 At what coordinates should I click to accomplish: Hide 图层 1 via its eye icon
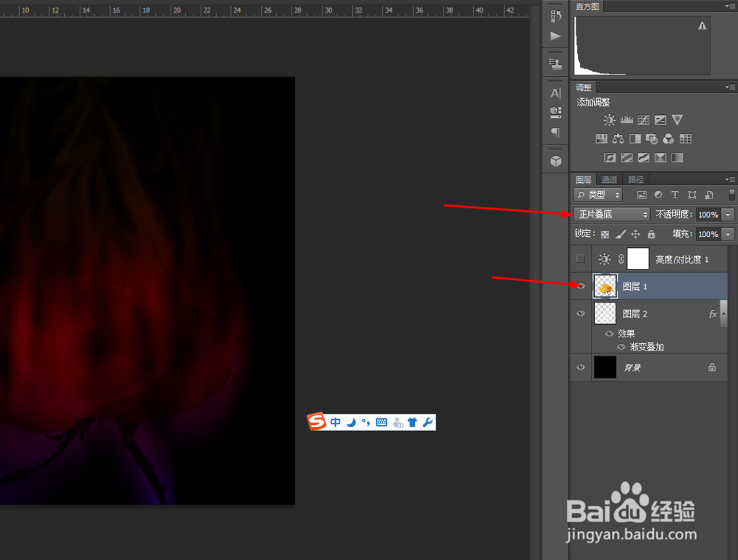581,286
